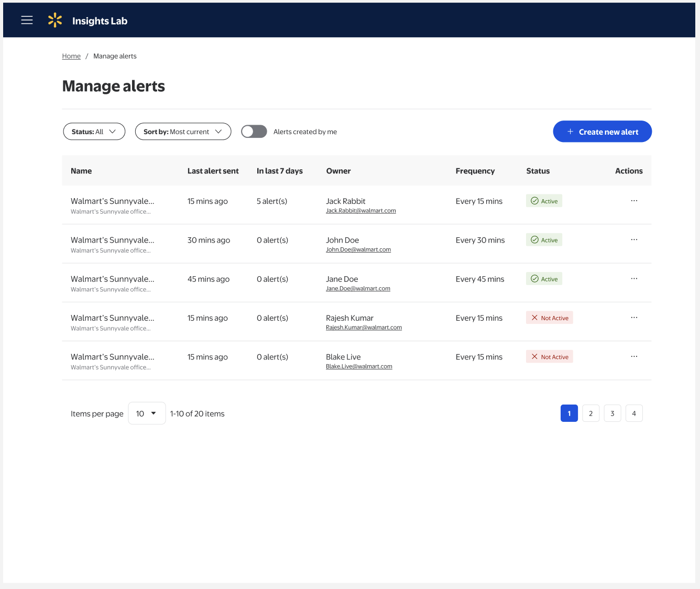Open actions menu for John Doe's alert
Image resolution: width=700 pixels, height=589 pixels.
[x=634, y=239]
